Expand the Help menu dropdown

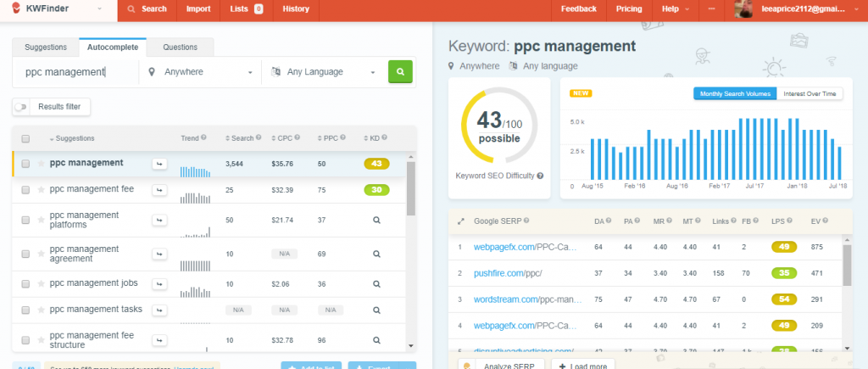pyautogui.click(x=676, y=8)
